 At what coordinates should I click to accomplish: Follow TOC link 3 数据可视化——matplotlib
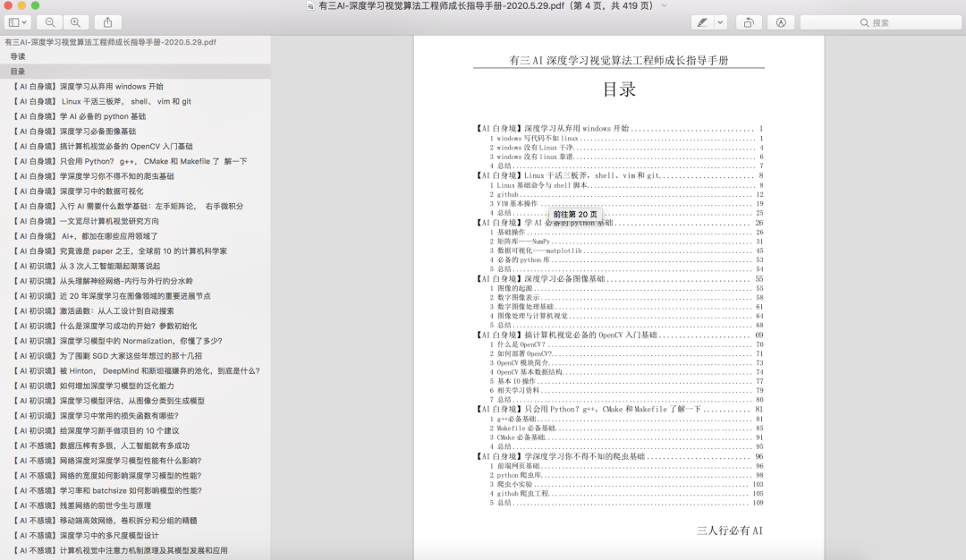626,250
